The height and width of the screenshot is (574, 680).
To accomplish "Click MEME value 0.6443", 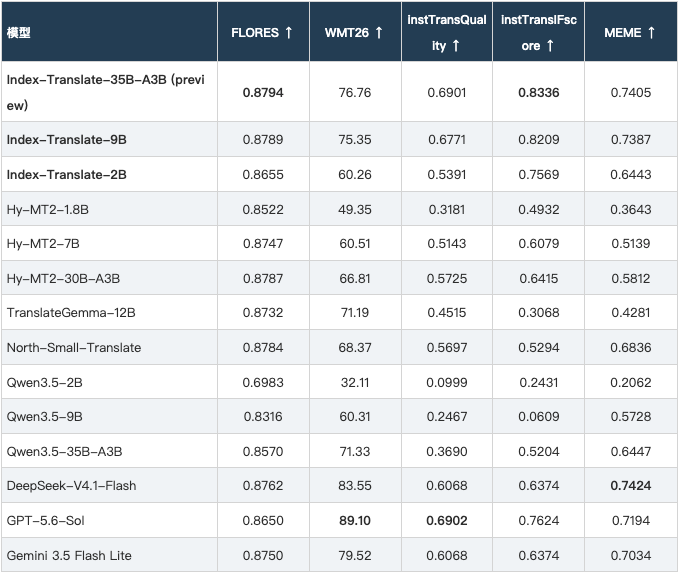I will (631, 175).
